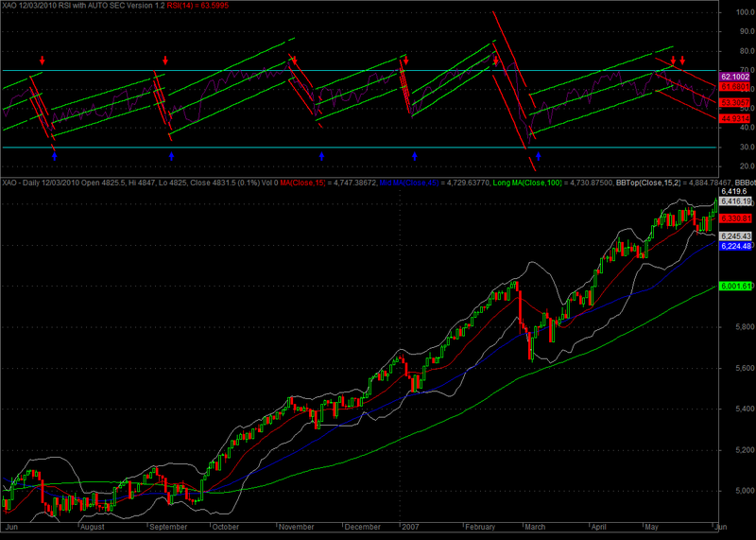Viewport: 756px width, 540px height.
Task: Select the 'RSI(14) = 63.5995' title text
Action: tap(198, 6)
